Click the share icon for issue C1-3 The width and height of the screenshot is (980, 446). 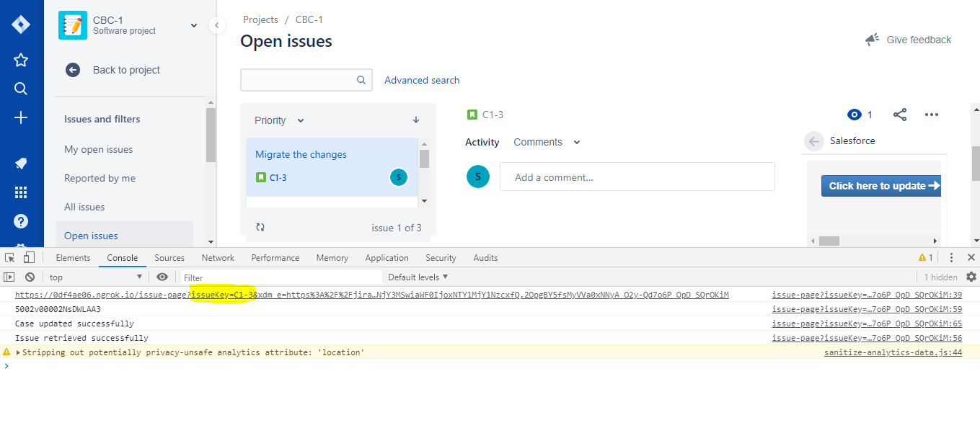[900, 115]
